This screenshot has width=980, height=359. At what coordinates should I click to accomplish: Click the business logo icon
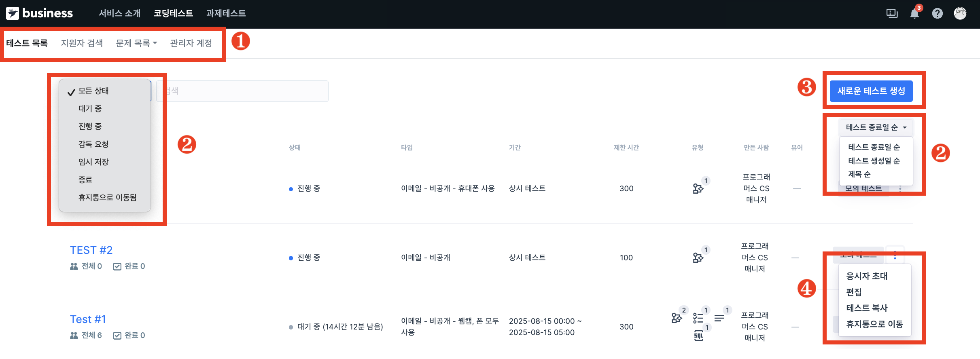(12, 13)
